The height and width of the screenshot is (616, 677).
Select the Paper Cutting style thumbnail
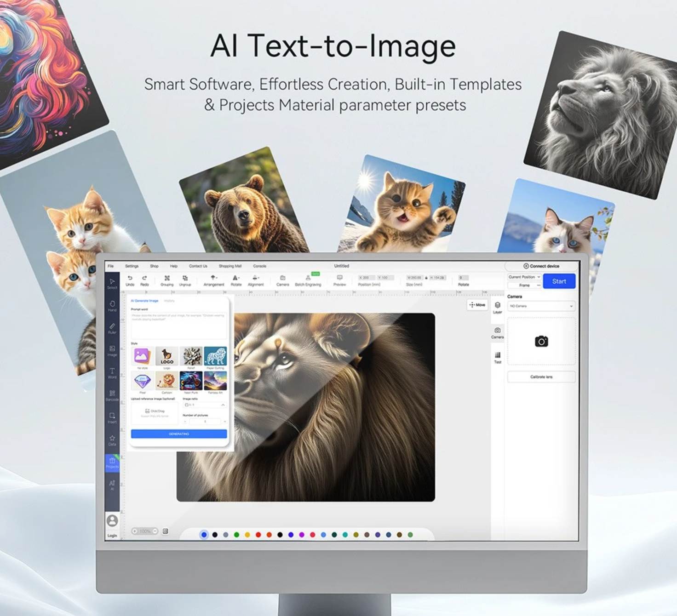[215, 356]
